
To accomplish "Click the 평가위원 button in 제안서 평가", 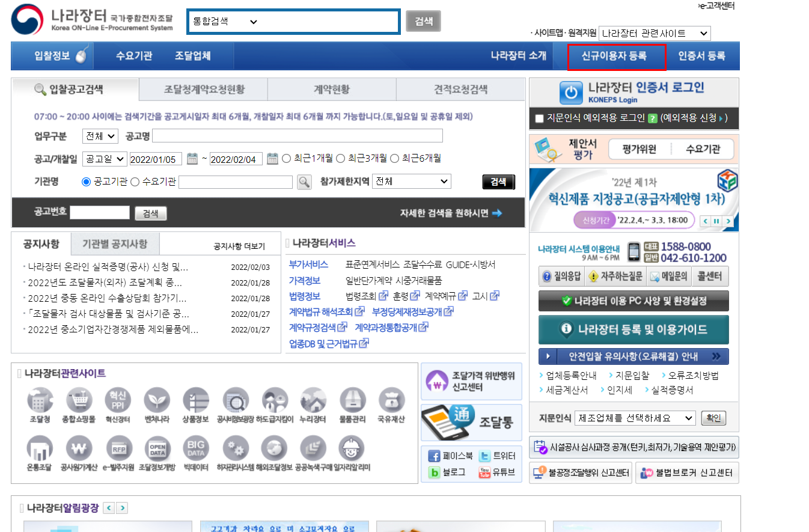I will [x=639, y=149].
